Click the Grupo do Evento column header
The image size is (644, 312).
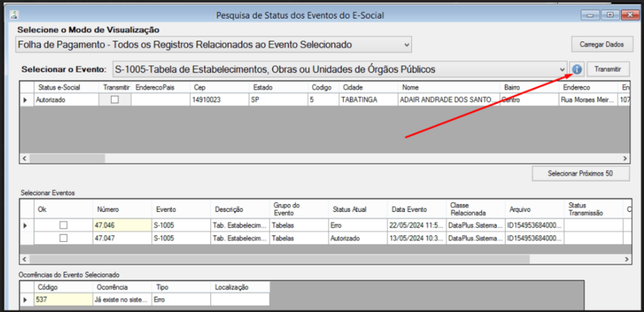(299, 210)
